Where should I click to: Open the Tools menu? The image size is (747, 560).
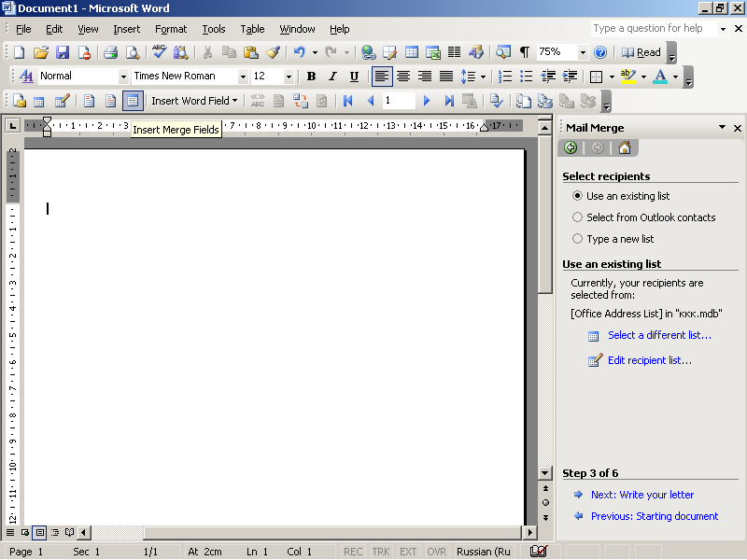point(214,29)
